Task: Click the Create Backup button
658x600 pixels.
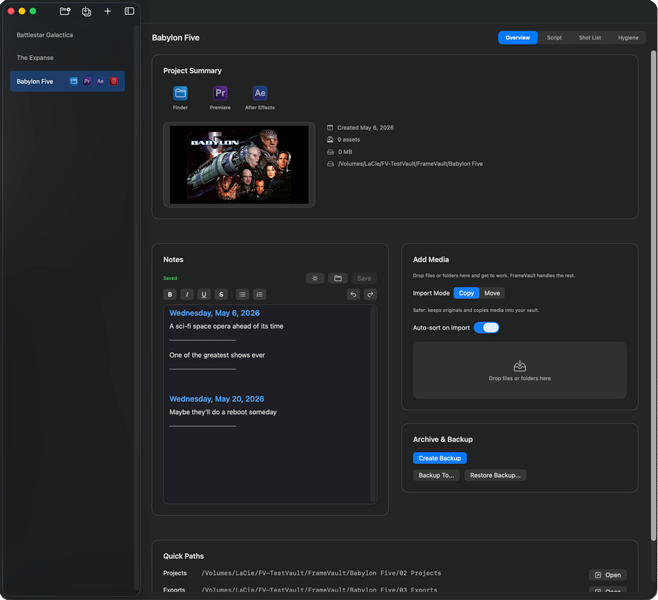Action: [x=440, y=458]
